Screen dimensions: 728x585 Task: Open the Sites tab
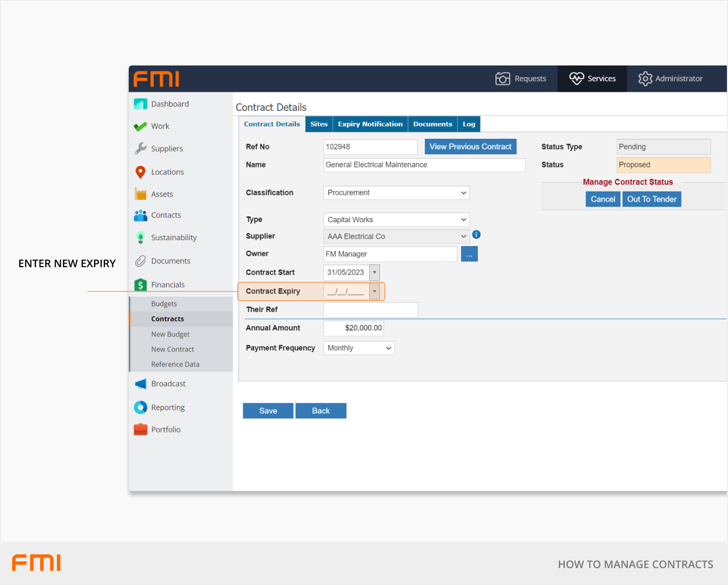[319, 124]
